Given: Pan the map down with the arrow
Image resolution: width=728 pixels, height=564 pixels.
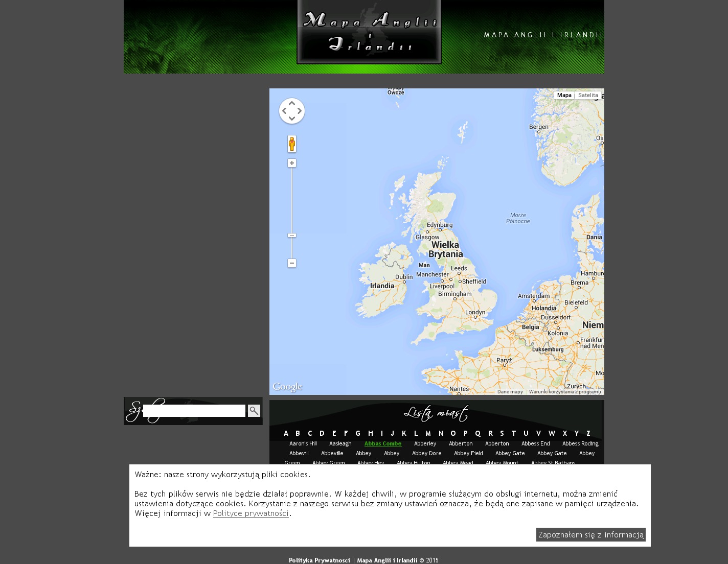Looking at the screenshot, I should [292, 119].
